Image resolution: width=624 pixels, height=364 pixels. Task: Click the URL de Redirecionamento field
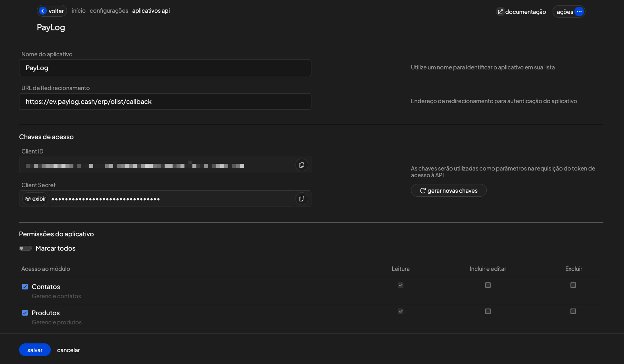click(165, 102)
